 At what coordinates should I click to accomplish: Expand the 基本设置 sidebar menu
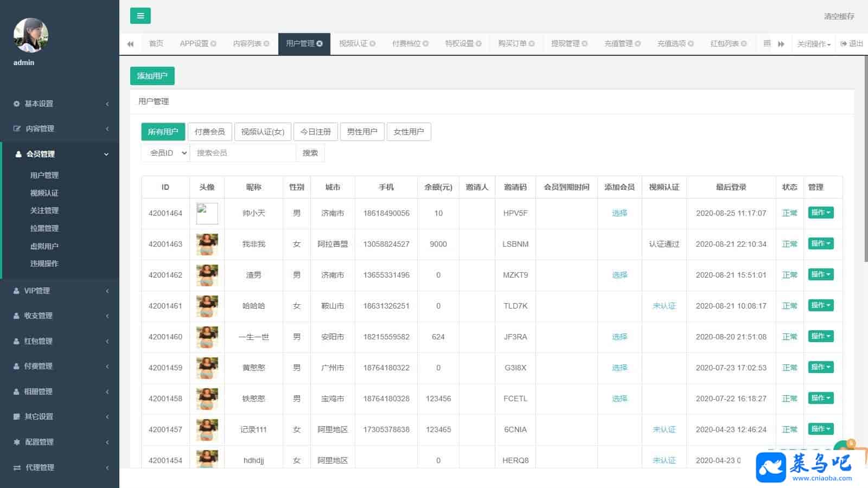click(x=60, y=104)
